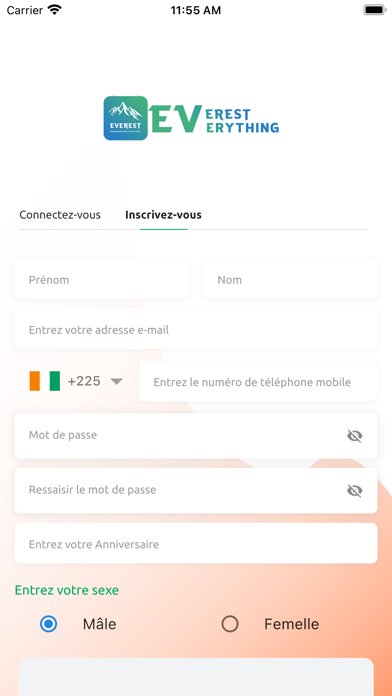
Task: Click the Nom text field
Action: coord(290,278)
